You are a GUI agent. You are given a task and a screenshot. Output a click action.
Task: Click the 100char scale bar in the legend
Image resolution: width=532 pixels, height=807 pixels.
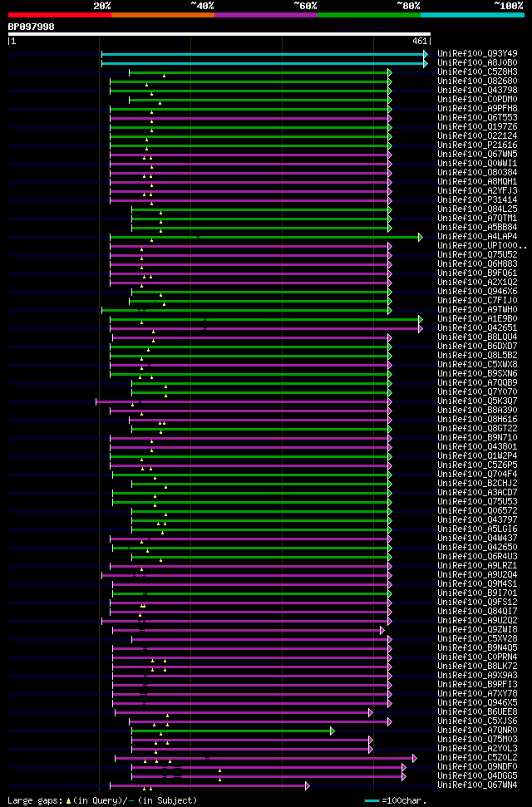[x=372, y=801]
